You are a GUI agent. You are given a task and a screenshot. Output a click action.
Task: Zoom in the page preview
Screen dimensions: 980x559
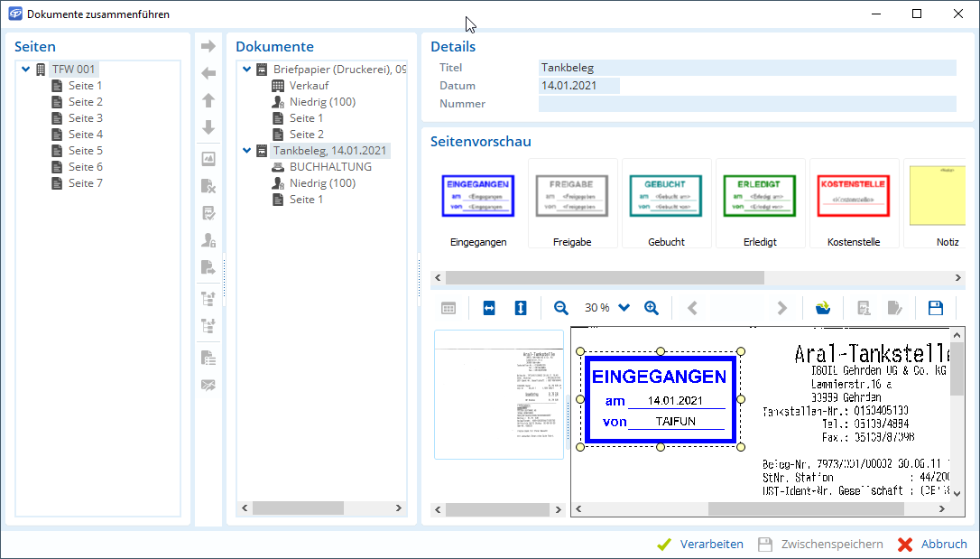pyautogui.click(x=652, y=308)
